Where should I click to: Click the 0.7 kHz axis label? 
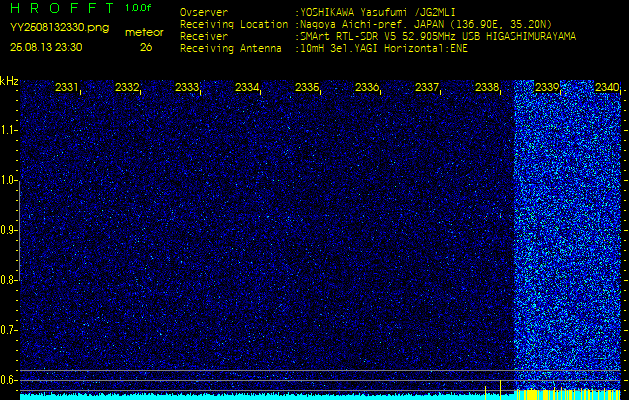(8, 330)
